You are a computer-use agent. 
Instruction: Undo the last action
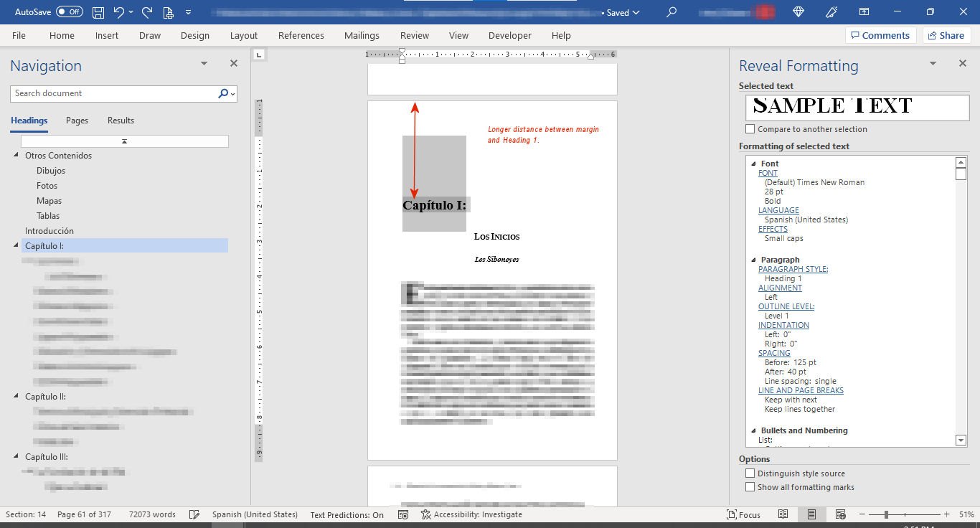119,12
